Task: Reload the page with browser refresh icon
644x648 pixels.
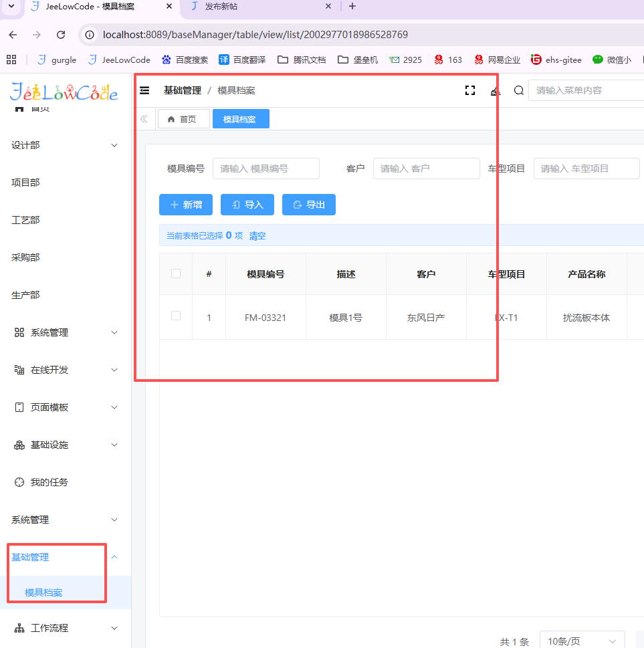Action: [61, 35]
